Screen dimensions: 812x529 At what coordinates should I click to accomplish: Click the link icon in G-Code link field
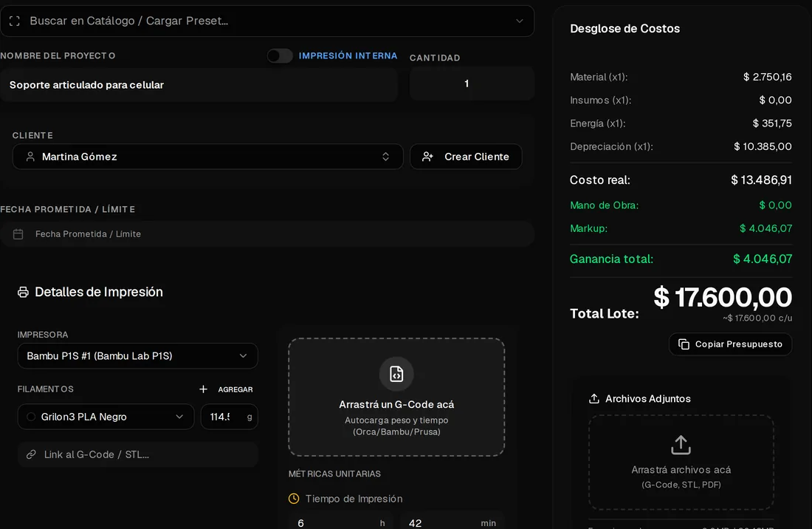31,454
